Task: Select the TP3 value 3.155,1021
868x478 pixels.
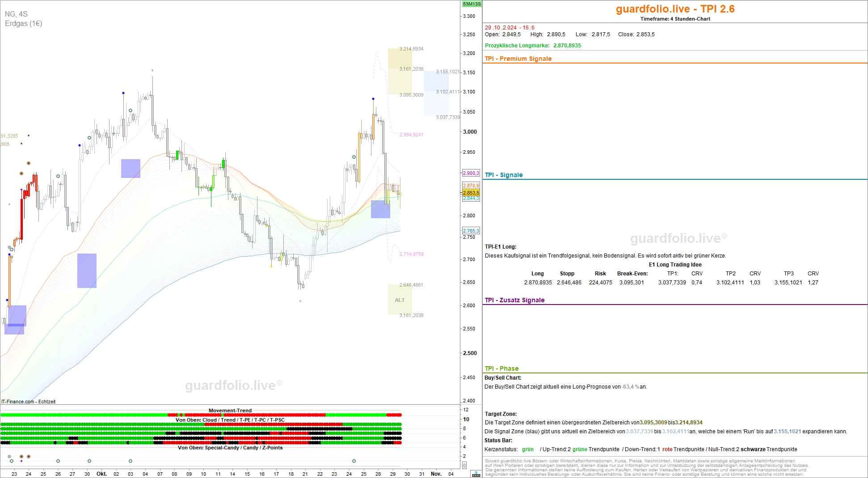Action: [x=788, y=283]
